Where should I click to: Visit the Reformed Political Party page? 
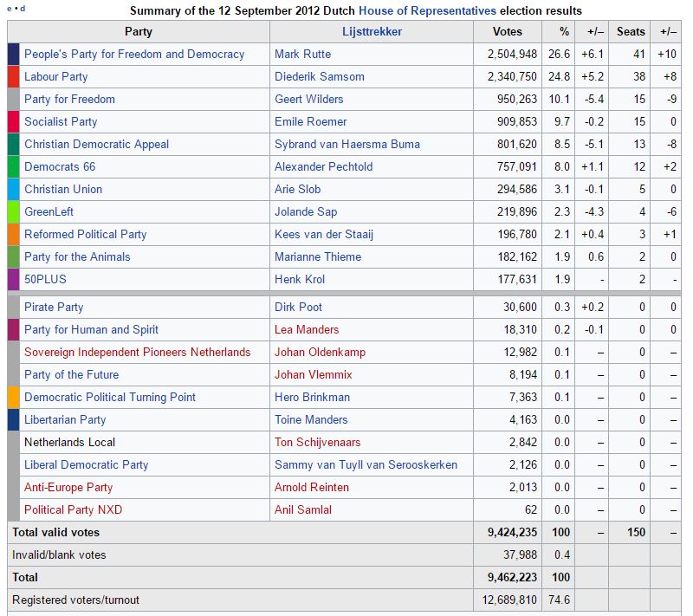[85, 235]
